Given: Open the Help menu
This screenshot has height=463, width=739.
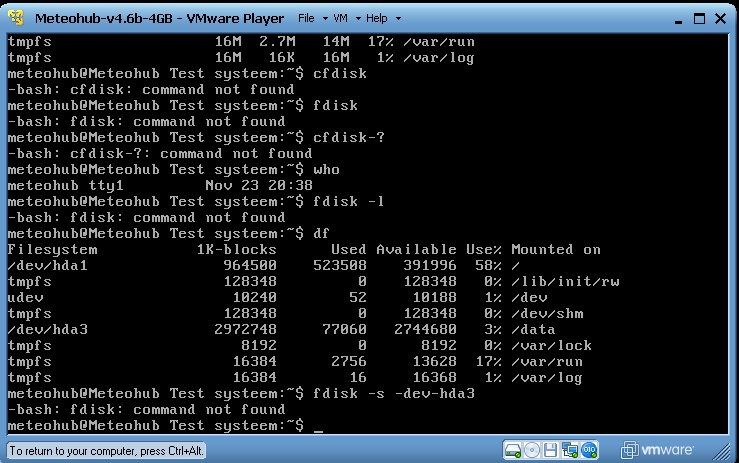Looking at the screenshot, I should (x=377, y=18).
